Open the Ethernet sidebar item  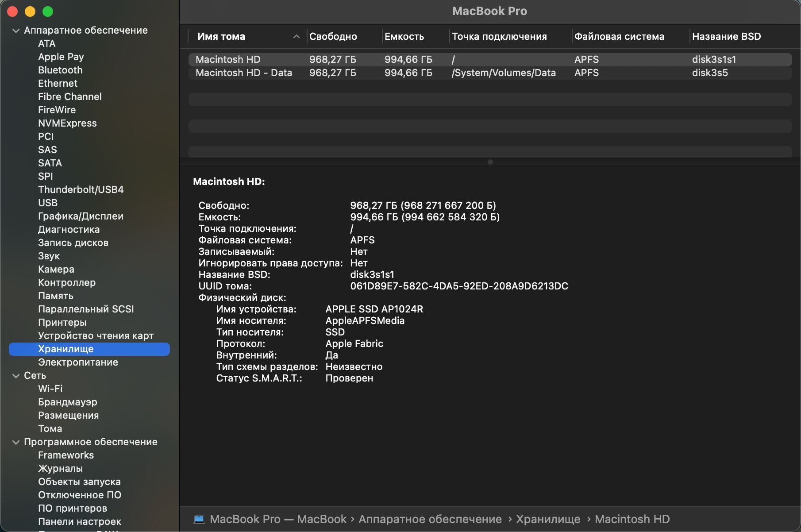point(58,83)
